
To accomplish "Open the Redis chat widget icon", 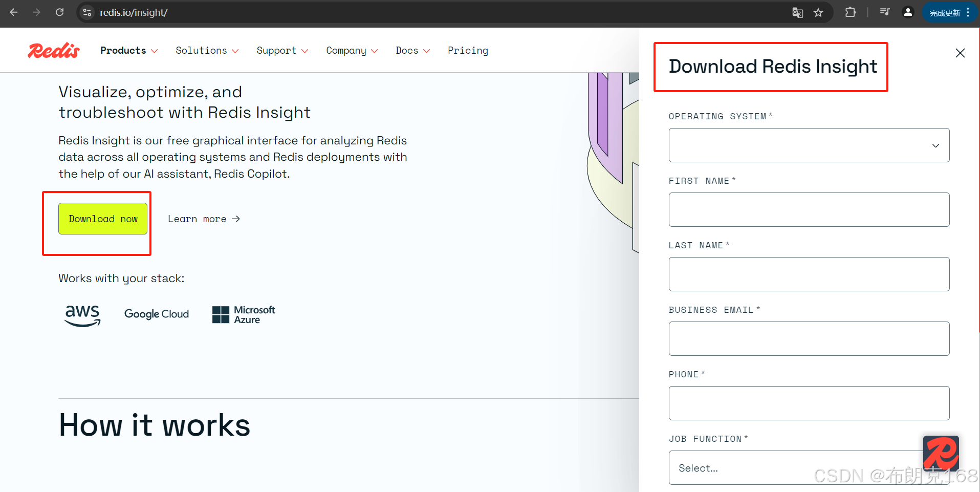I will tap(941, 454).
